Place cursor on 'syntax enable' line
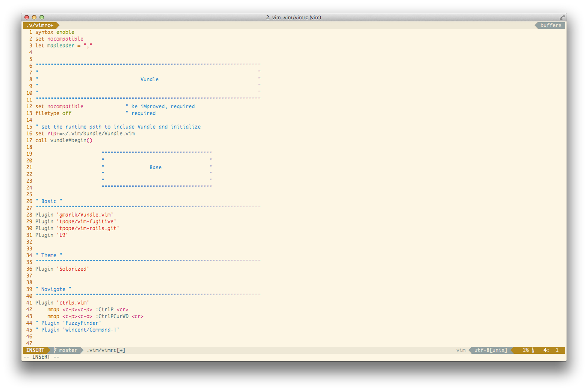The height and width of the screenshot is (391, 588). (55, 32)
